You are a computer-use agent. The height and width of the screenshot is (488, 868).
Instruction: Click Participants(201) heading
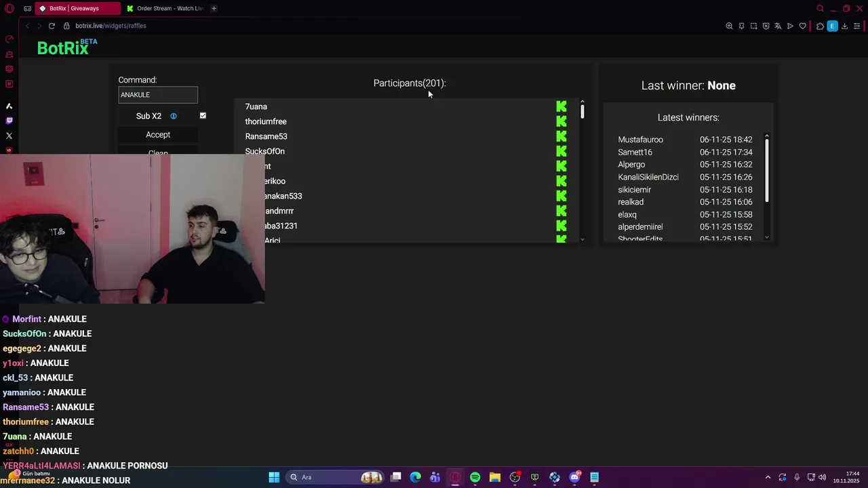(x=410, y=83)
